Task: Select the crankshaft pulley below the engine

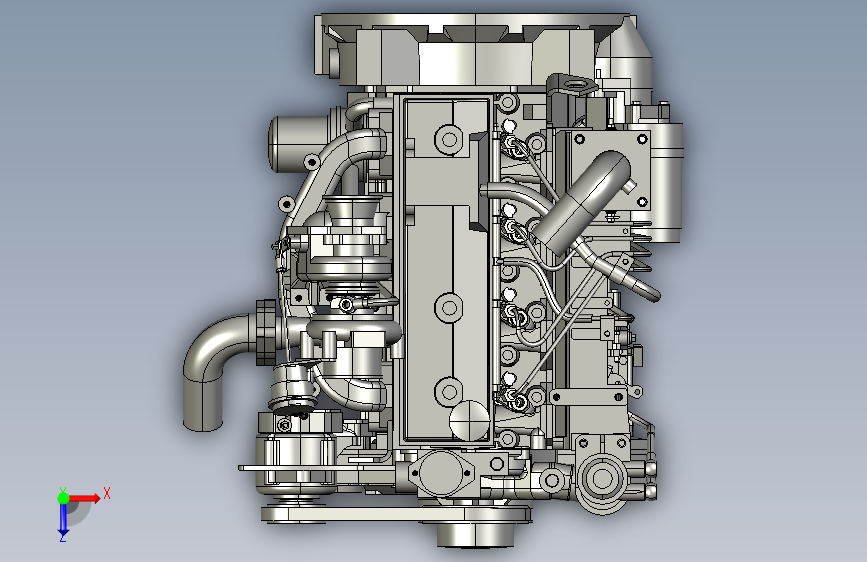Action: (476, 533)
